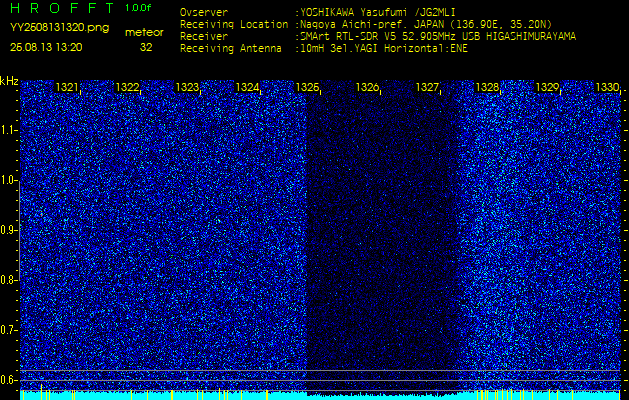Click the filename YY2508131320.png
Screen dimensions: 629x400
click(x=59, y=28)
